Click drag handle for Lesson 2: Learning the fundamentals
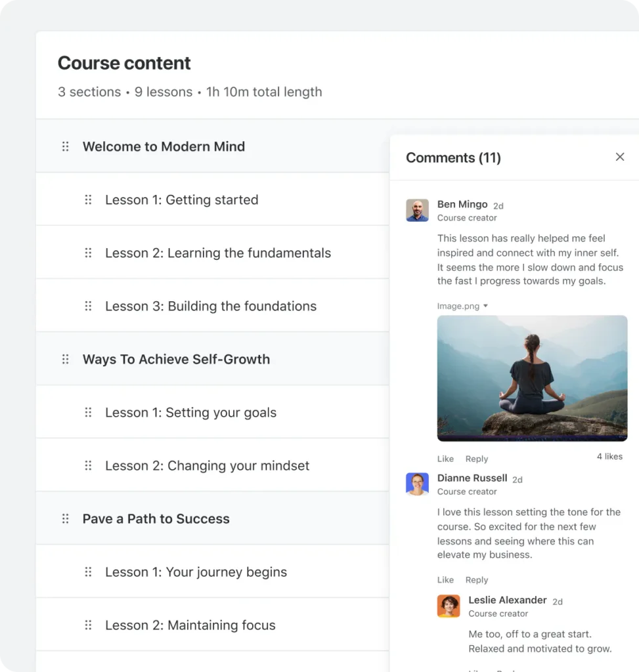This screenshot has height=672, width=639. [88, 253]
